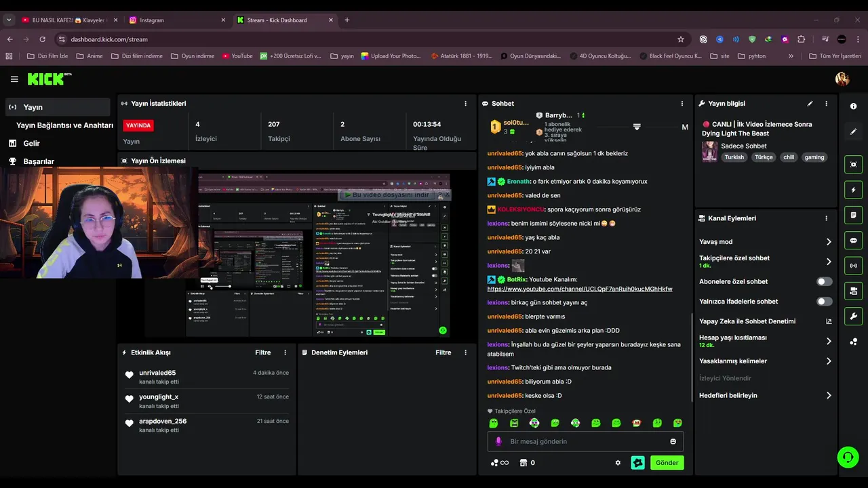Viewport: 868px width, 488px height.
Task: Open the Denetim Eylemleri three-dot menu
Action: tap(465, 352)
